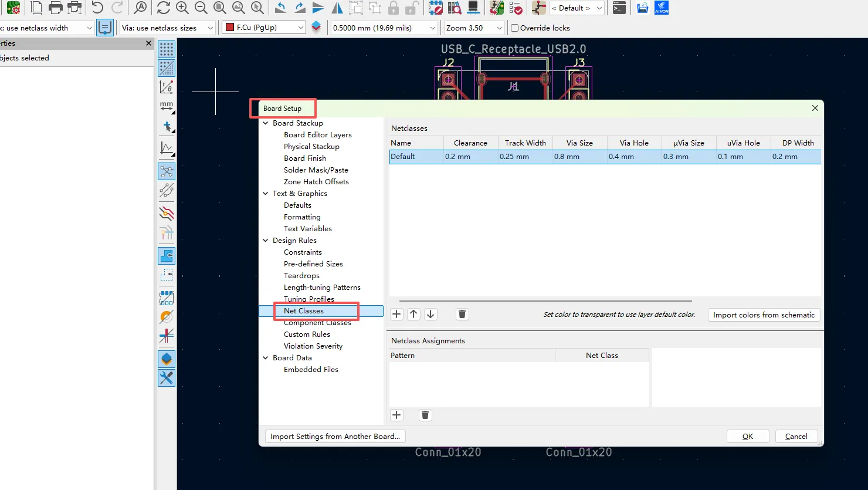Zoom out on the board
This screenshot has width=868, height=490.
pyautogui.click(x=201, y=8)
